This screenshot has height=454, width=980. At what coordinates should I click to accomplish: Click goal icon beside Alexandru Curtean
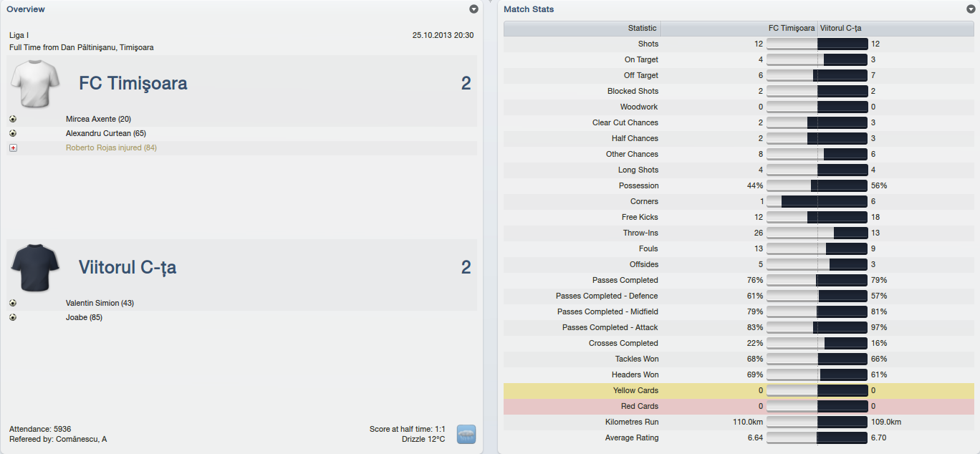(x=13, y=133)
